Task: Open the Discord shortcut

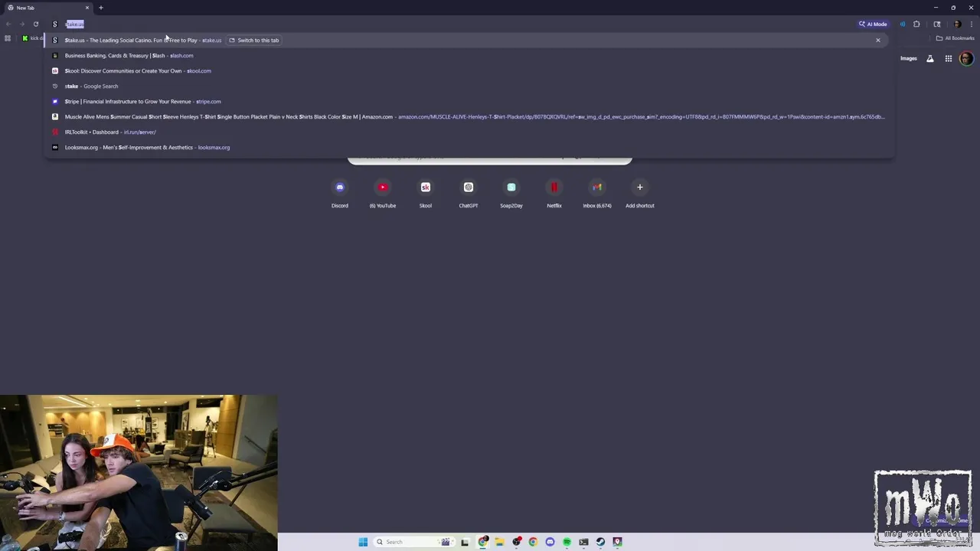Action: [x=340, y=193]
